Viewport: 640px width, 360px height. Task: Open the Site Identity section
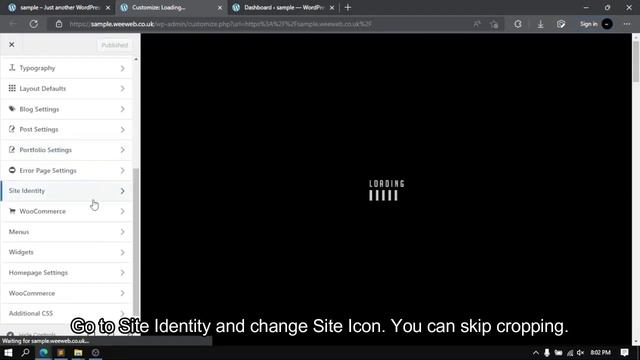pyautogui.click(x=67, y=191)
